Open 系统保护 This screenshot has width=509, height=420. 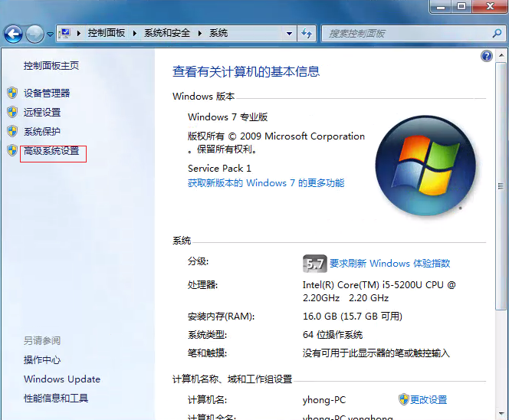(x=42, y=132)
